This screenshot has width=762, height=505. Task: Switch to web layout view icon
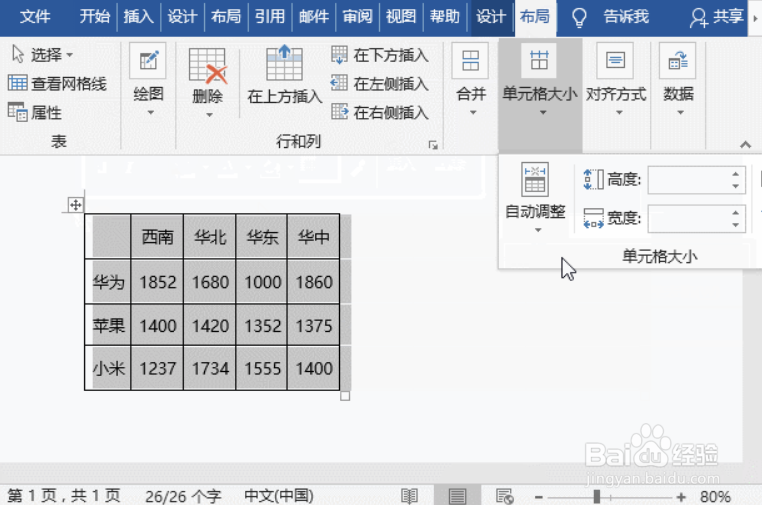click(x=505, y=496)
